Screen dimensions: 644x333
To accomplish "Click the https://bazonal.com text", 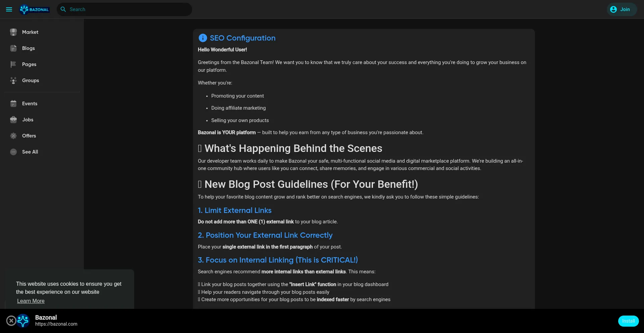I will (56, 324).
